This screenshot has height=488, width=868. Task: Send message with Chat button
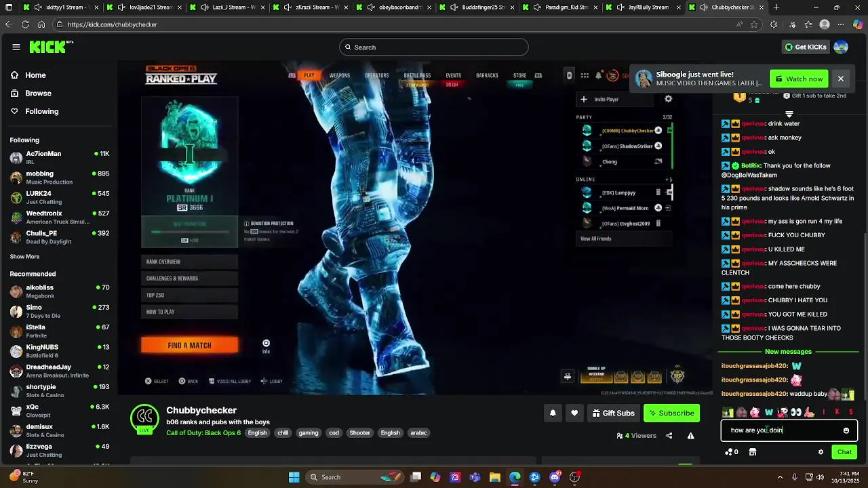pyautogui.click(x=844, y=452)
